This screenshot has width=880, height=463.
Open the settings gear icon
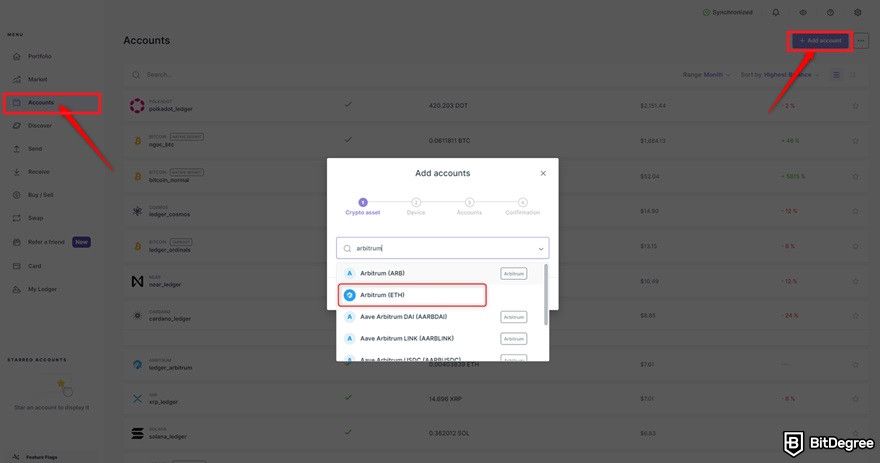pos(858,12)
